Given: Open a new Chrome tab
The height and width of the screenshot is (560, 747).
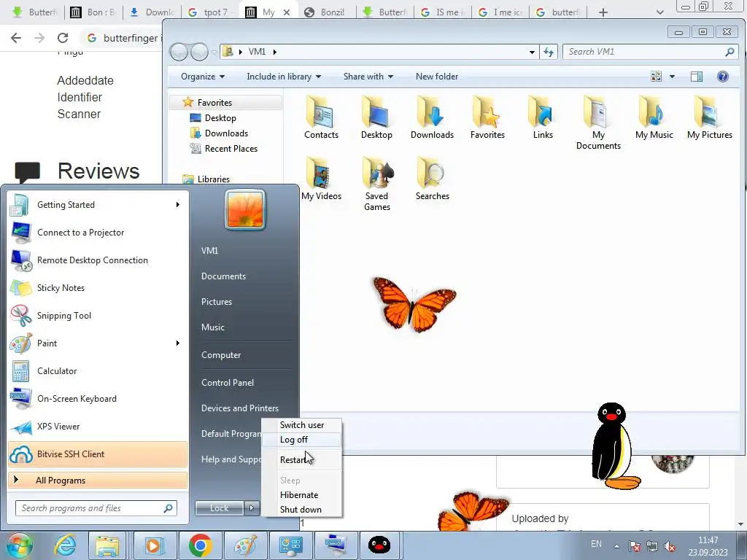Looking at the screenshot, I should (603, 12).
